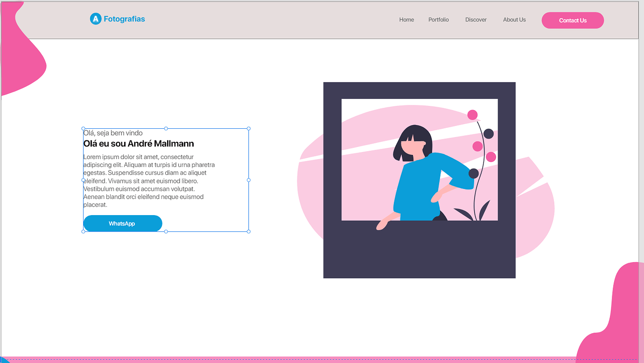Open the Home nav item
644x363 pixels.
coord(406,20)
